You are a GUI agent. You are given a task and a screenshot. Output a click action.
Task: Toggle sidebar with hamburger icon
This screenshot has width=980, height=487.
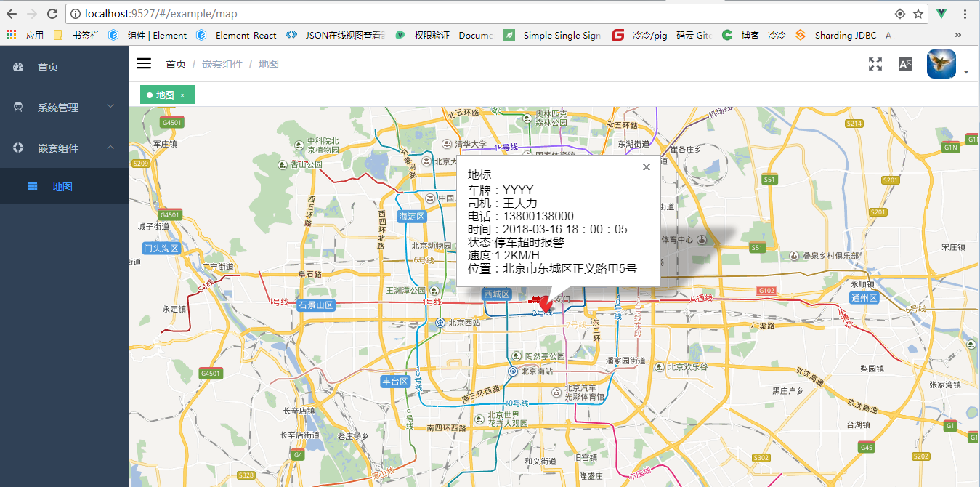point(144,64)
